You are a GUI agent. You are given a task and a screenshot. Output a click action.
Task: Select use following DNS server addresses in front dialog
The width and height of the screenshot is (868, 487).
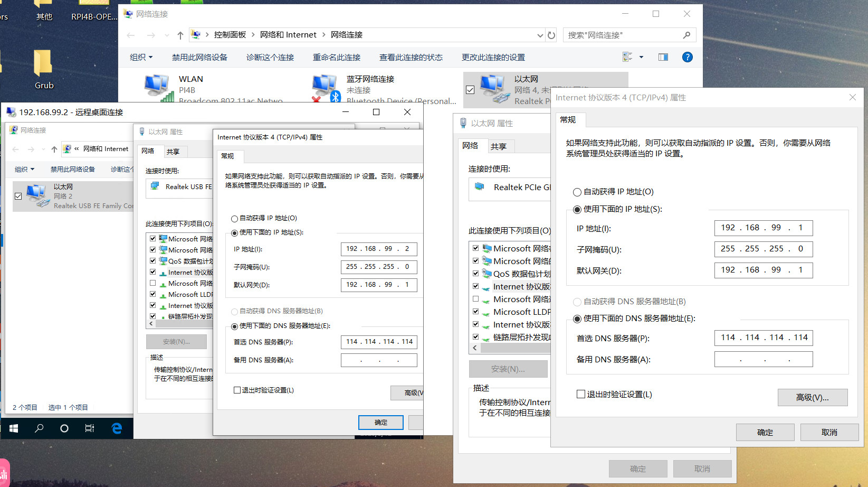pyautogui.click(x=577, y=319)
